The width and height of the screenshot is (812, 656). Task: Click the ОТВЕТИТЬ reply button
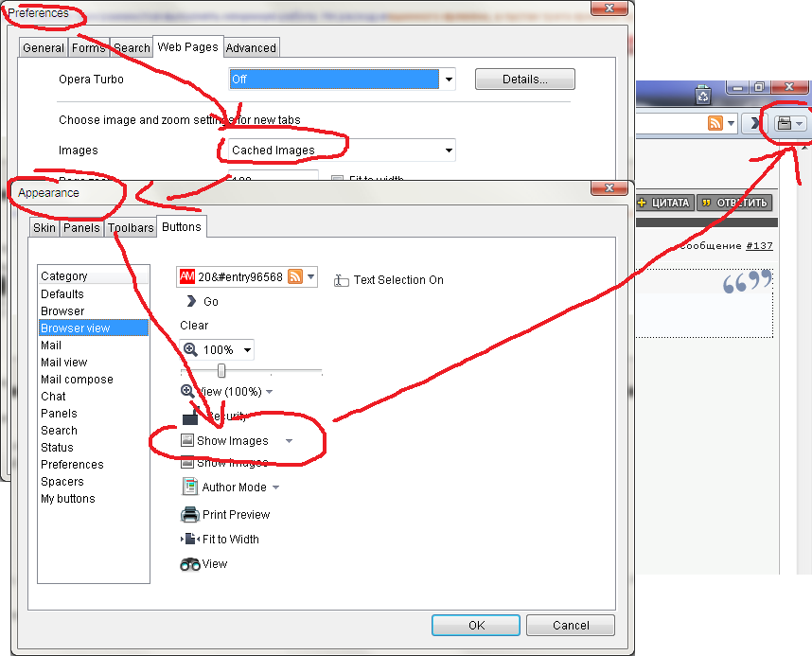pos(734,203)
